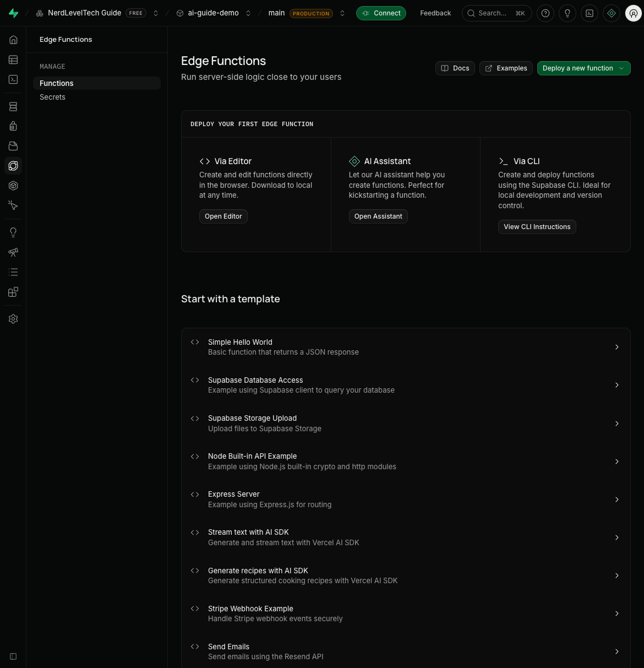Viewport: 644px width, 668px height.
Task: Open Project Overview home icon in sidebar
Action: 13,40
